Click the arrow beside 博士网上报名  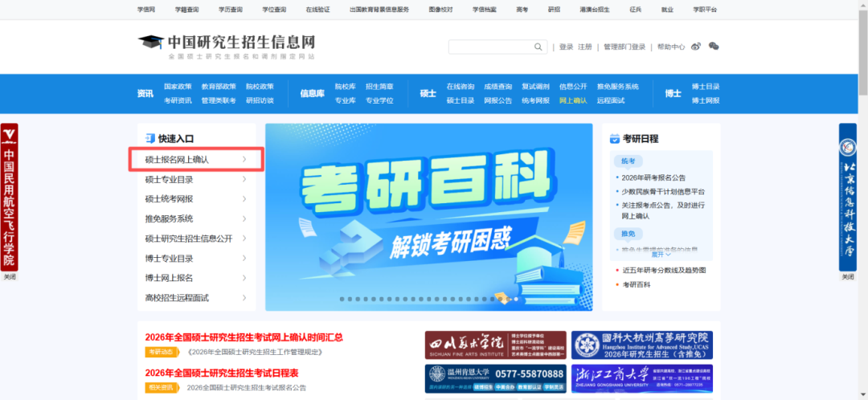pyautogui.click(x=244, y=278)
